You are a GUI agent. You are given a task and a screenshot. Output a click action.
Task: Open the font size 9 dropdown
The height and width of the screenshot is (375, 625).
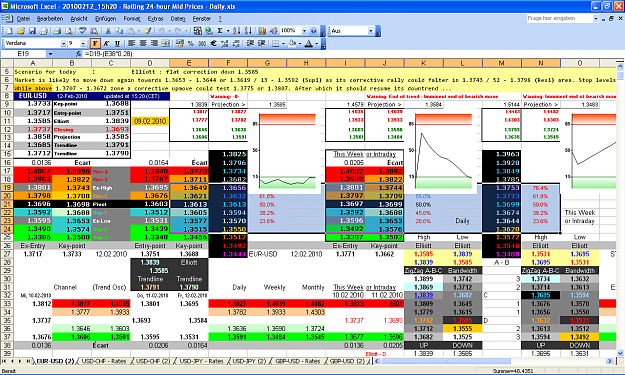(x=83, y=43)
